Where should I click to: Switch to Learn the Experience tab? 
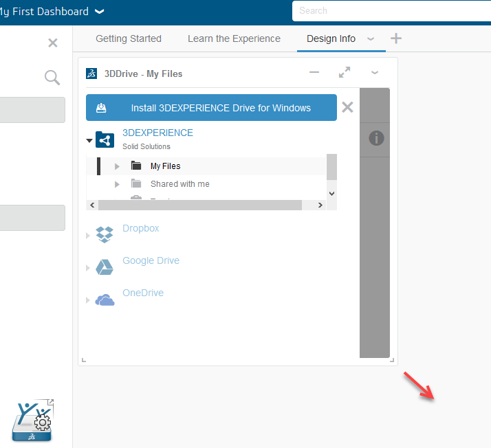234,38
